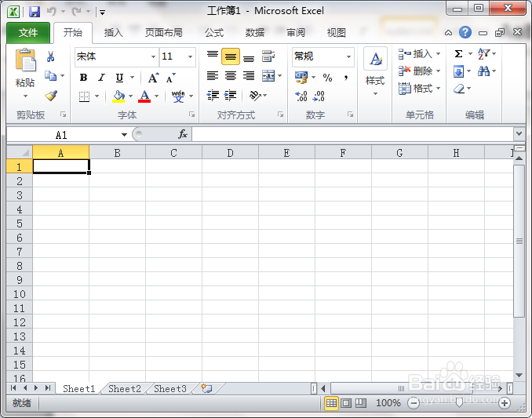Viewport: 532px width, 418px height.
Task: Open the 宋体 font name dropdown
Action: pyautogui.click(x=153, y=56)
